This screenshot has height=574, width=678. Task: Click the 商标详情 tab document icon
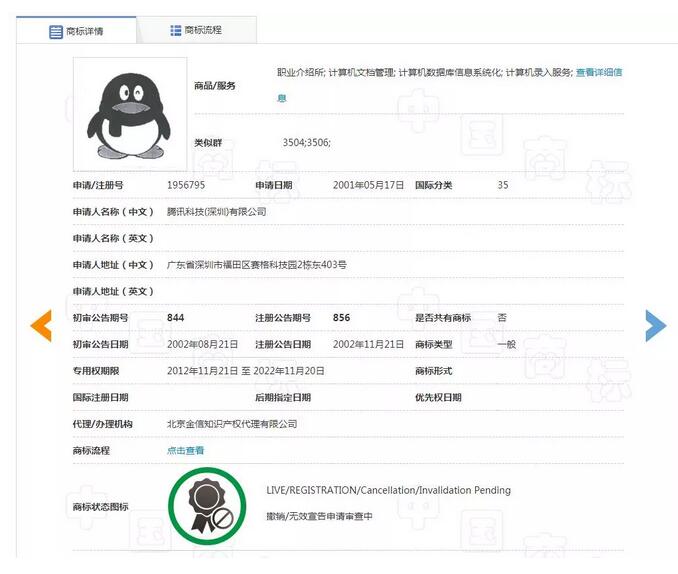[x=56, y=32]
